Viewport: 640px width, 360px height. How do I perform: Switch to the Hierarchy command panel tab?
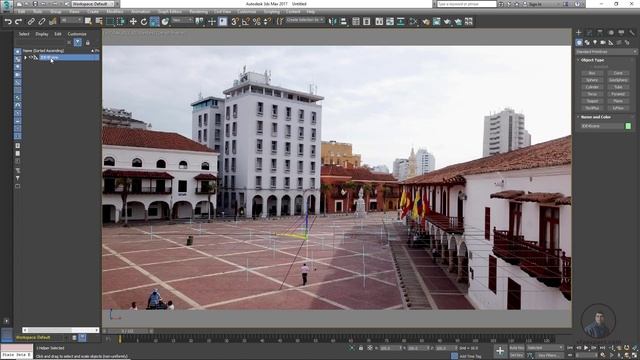(x=600, y=33)
